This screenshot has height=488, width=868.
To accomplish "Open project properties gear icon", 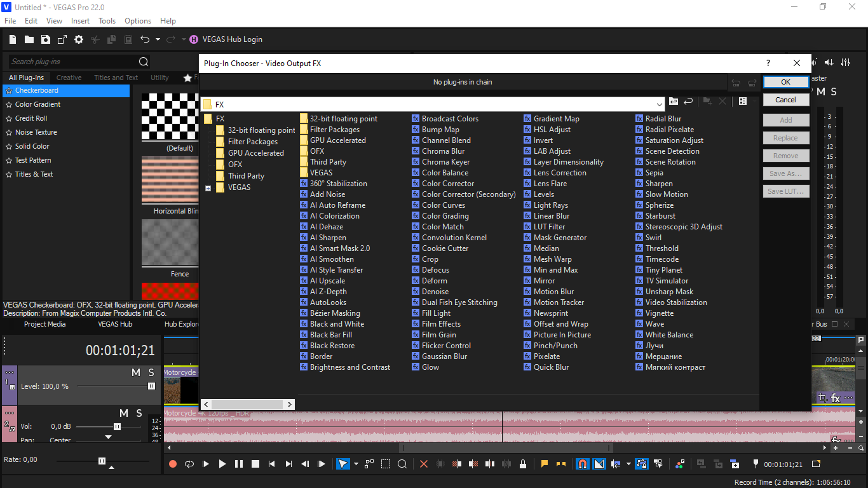I will [79, 39].
